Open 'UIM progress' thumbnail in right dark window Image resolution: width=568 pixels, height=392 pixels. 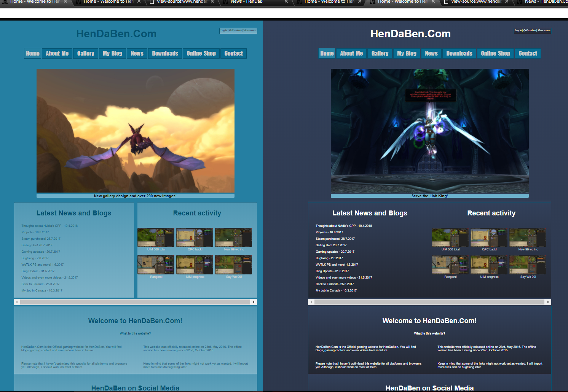[489, 265]
